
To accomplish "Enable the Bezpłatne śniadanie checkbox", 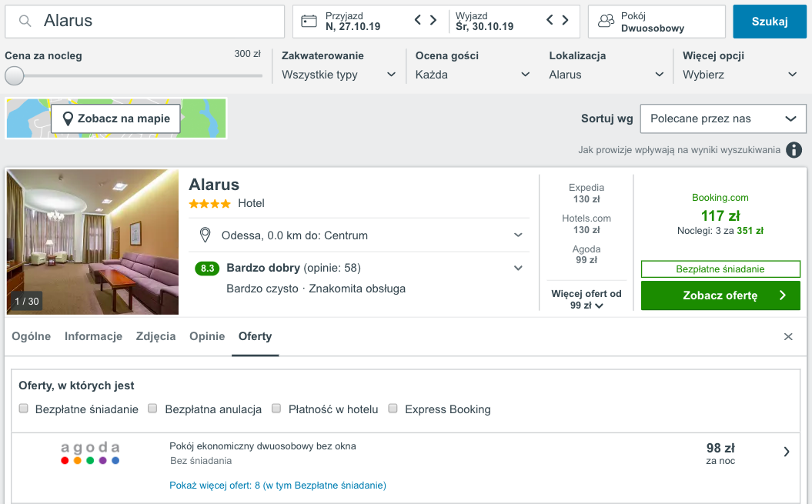I will (x=24, y=409).
